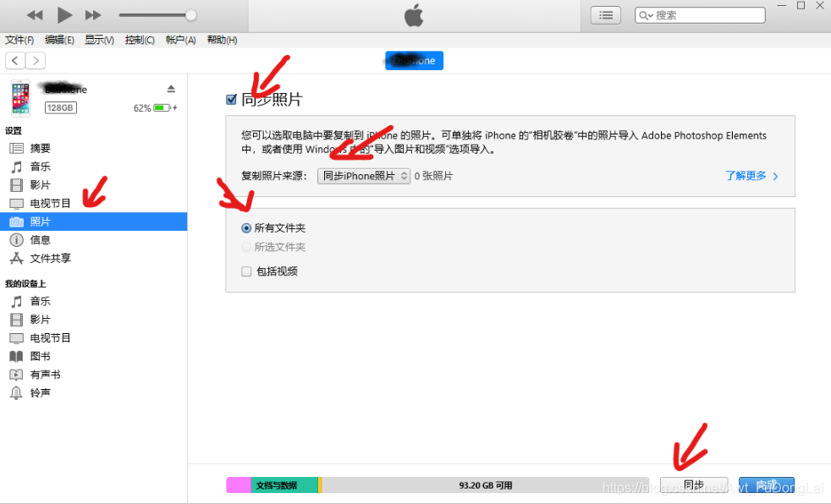Image resolution: width=831 pixels, height=504 pixels.
Task: Click the 93.20 GB 可用 storage area
Action: [486, 485]
